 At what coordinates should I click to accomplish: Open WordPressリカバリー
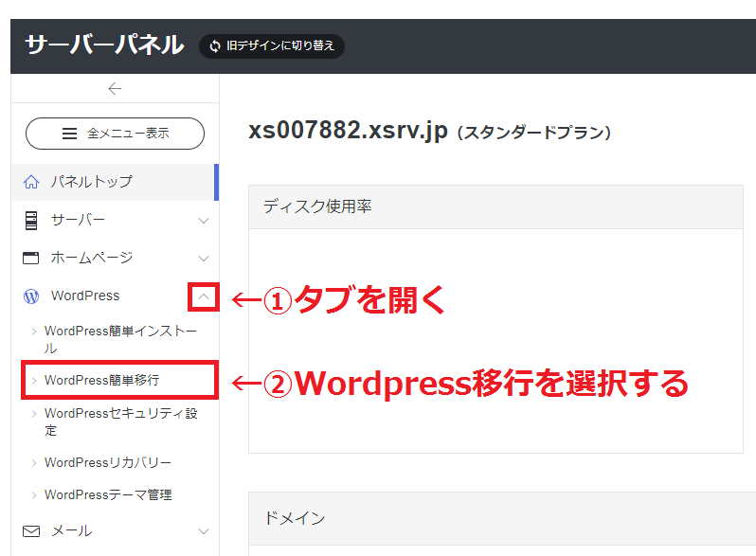108,462
